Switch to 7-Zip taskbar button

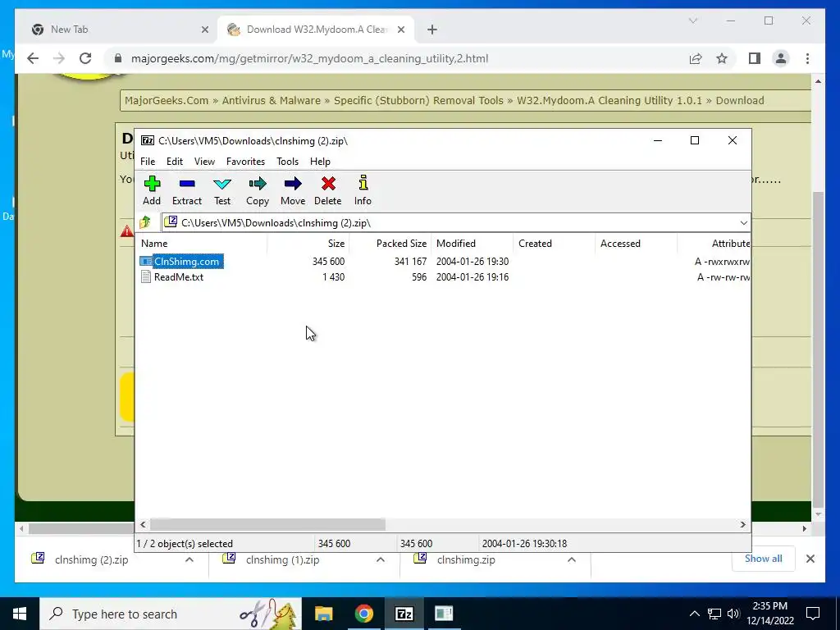click(x=404, y=614)
